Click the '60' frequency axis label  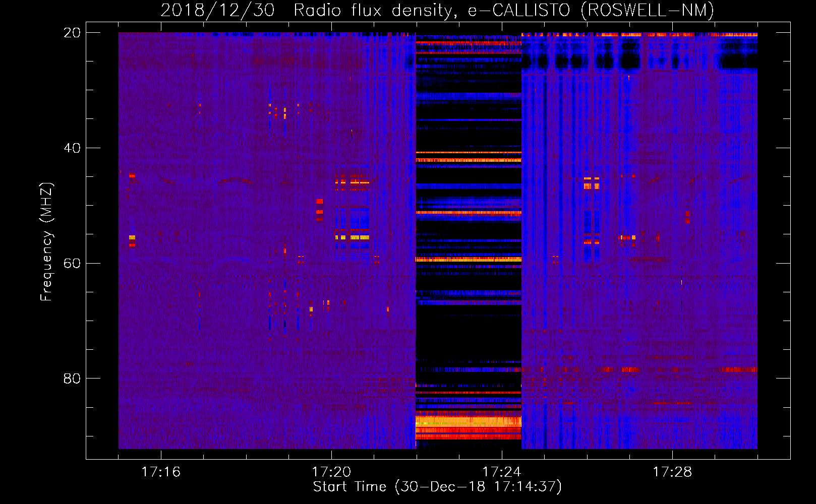pos(72,263)
